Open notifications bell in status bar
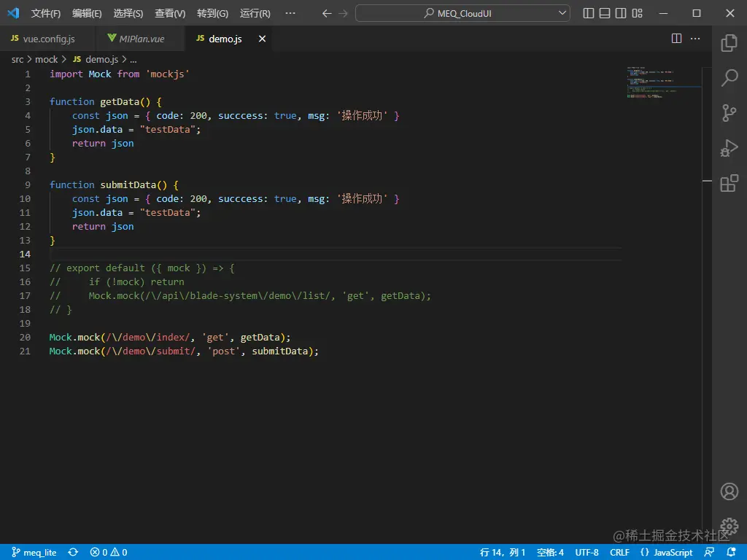747x560 pixels. [x=731, y=553]
